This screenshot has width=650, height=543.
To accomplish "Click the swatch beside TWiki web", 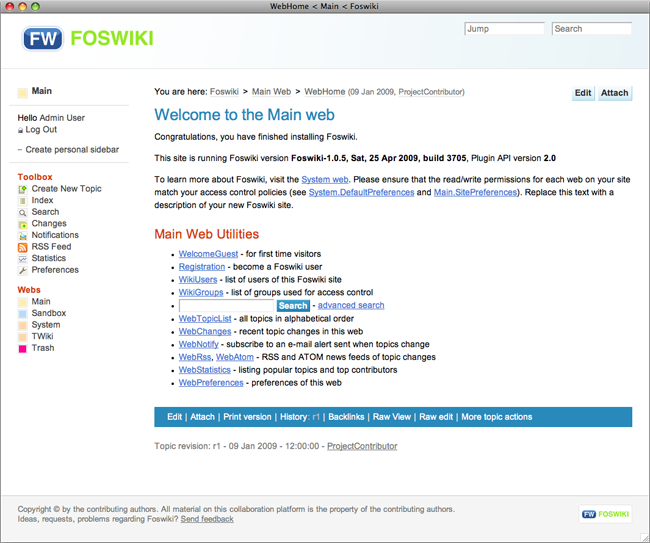I will tap(22, 337).
